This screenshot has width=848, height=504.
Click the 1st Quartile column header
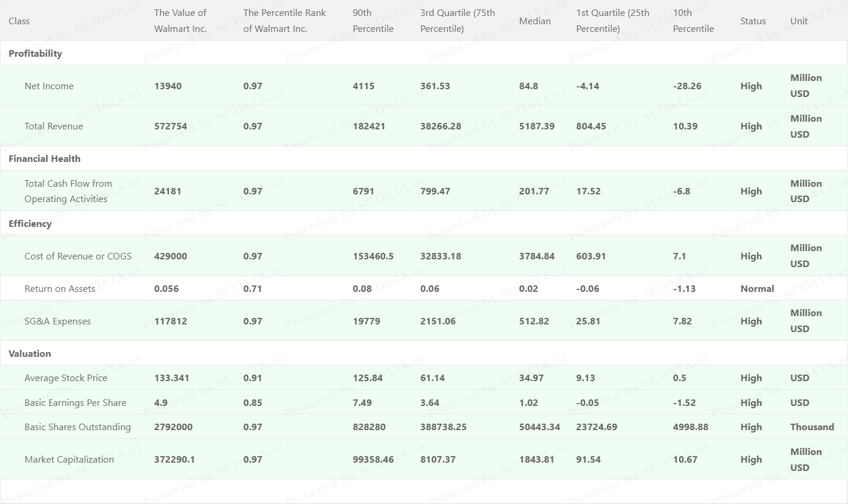[613, 21]
